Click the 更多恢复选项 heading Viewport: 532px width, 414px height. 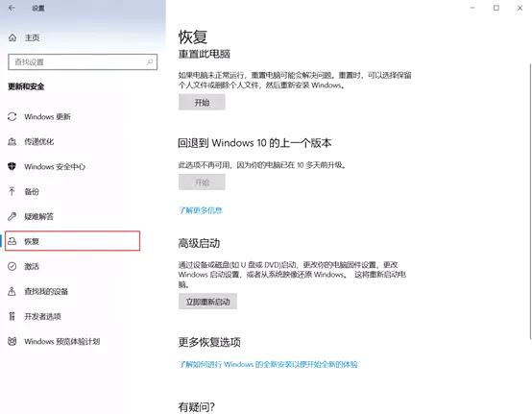click(209, 342)
